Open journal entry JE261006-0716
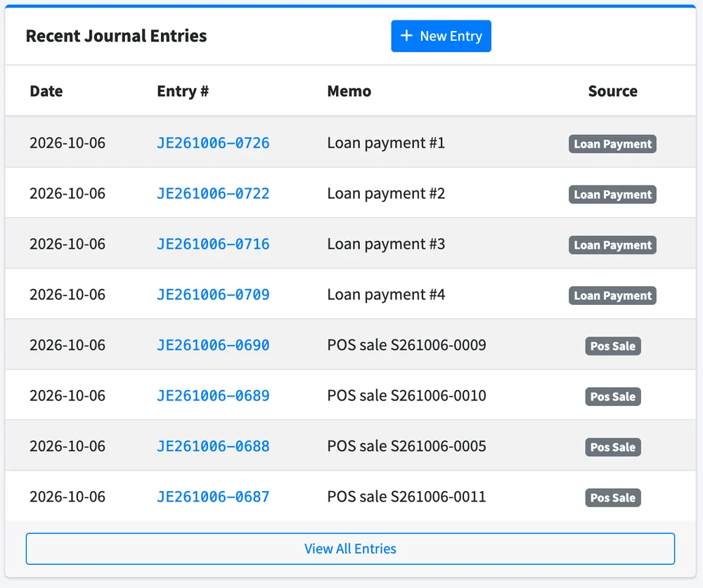 click(213, 244)
